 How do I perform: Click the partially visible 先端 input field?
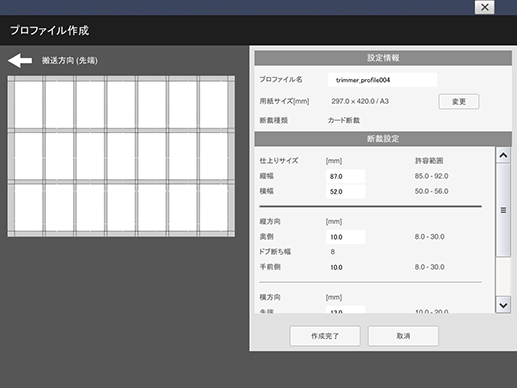click(x=346, y=310)
